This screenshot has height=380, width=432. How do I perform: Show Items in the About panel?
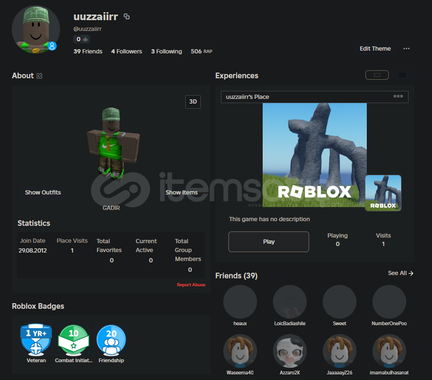click(182, 192)
